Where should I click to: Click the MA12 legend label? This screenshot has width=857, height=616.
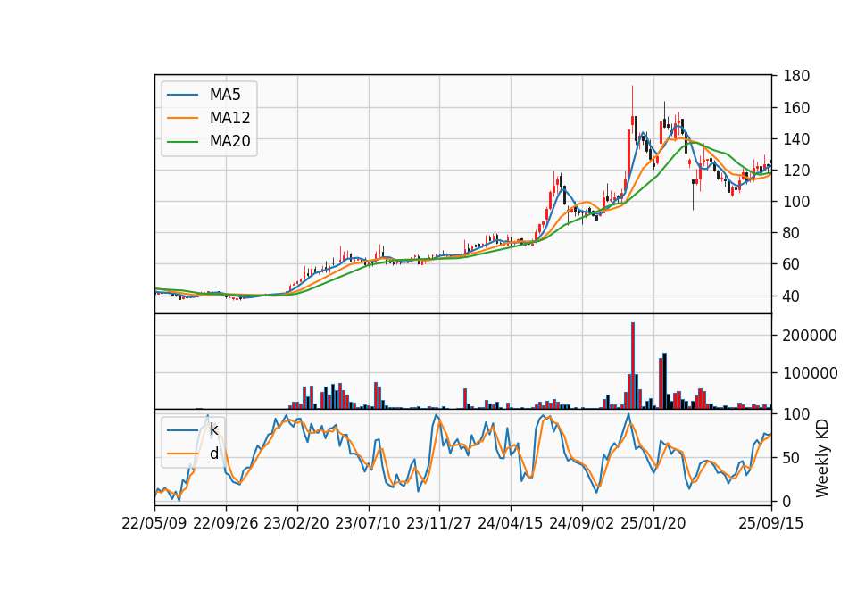tap(229, 118)
